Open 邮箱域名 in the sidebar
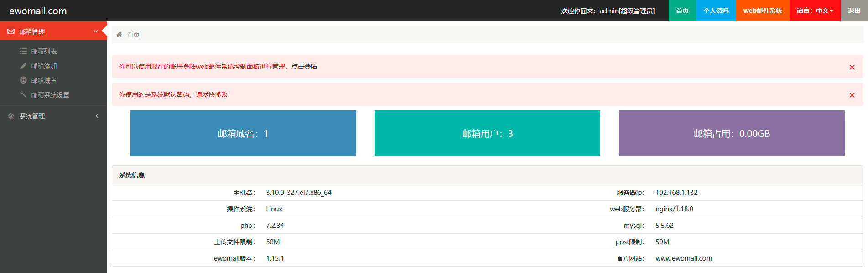Screen dimensions: 868x273 pyautogui.click(x=44, y=80)
